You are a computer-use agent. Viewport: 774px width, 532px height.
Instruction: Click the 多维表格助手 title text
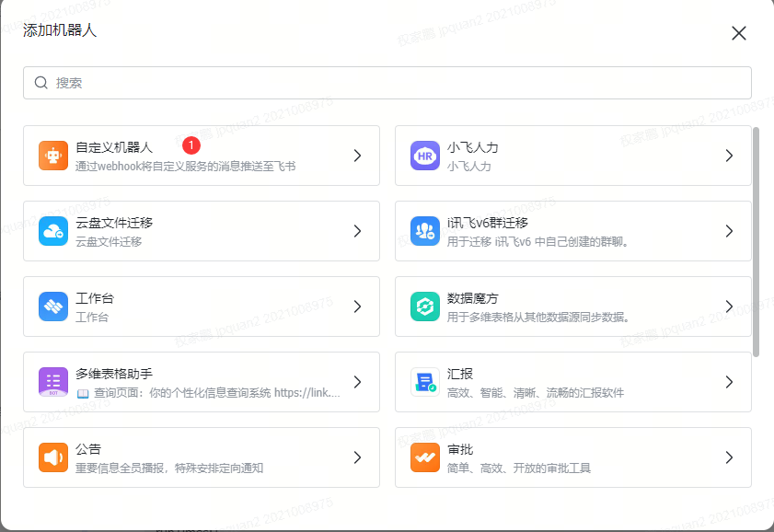114,374
